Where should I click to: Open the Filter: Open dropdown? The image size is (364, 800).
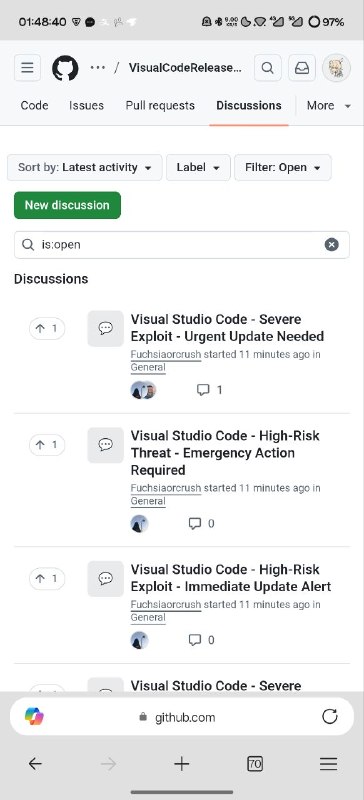(x=283, y=167)
